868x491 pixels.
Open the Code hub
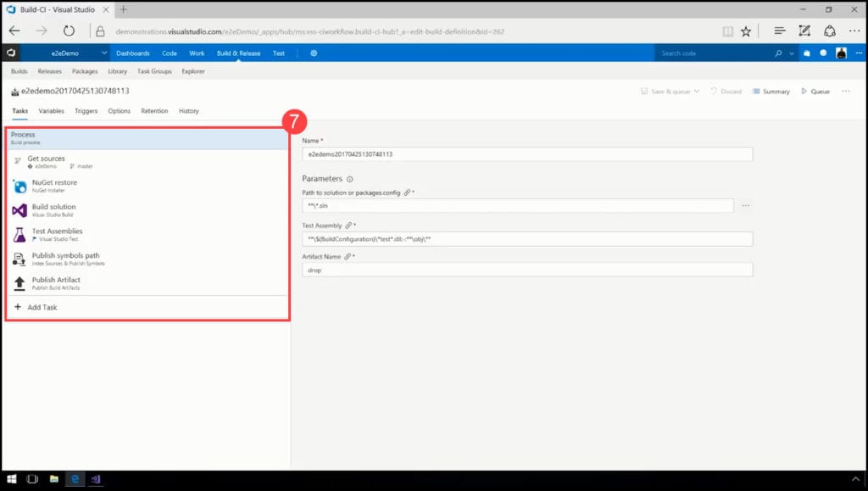coord(170,53)
